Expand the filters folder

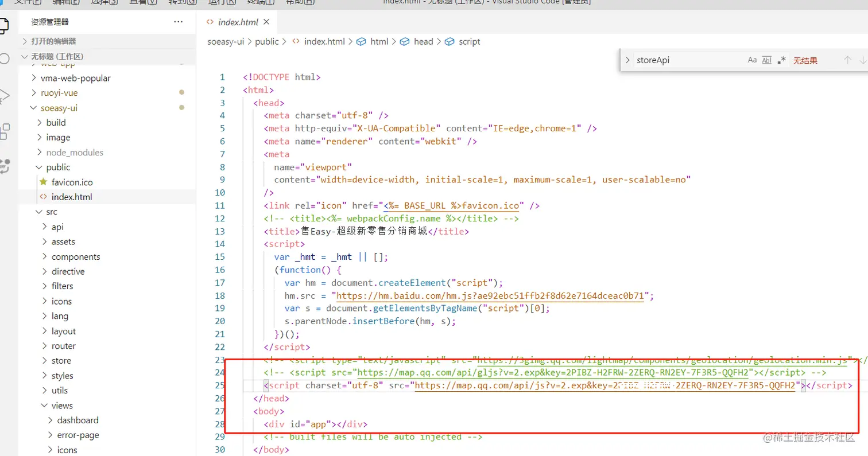(45, 286)
